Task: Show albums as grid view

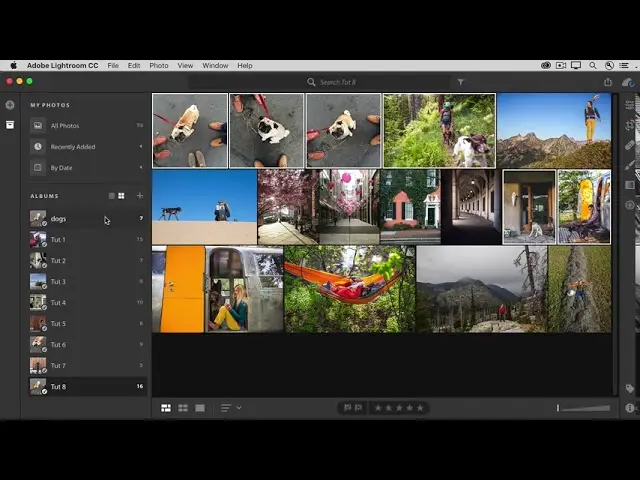Action: tap(121, 196)
